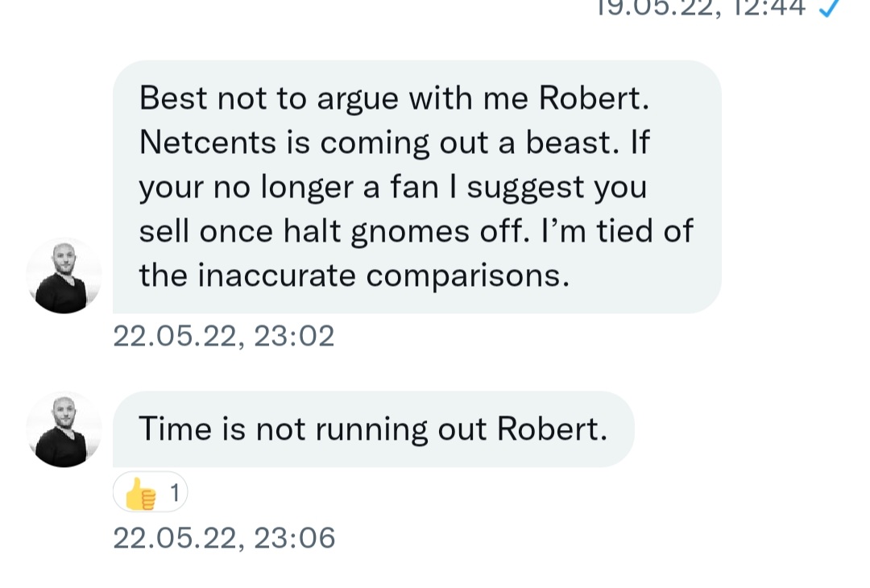Click the word 'argue' in the first message
The height and width of the screenshot is (588, 870).
coord(358,100)
